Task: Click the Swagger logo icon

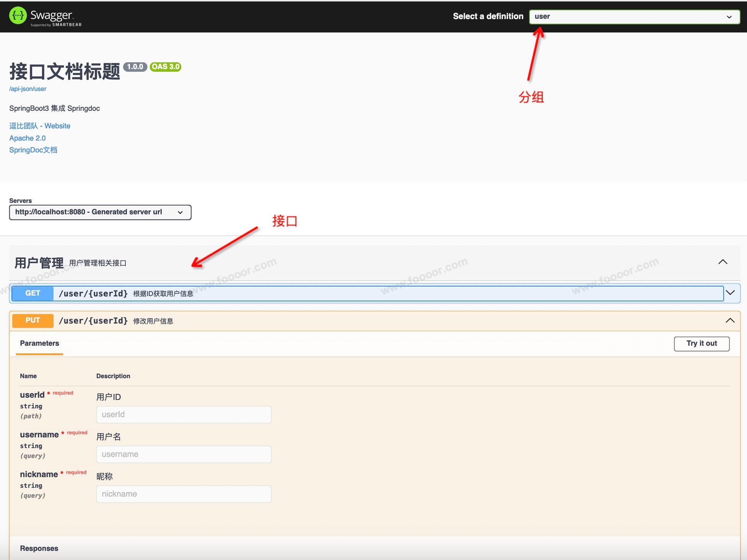Action: [18, 16]
